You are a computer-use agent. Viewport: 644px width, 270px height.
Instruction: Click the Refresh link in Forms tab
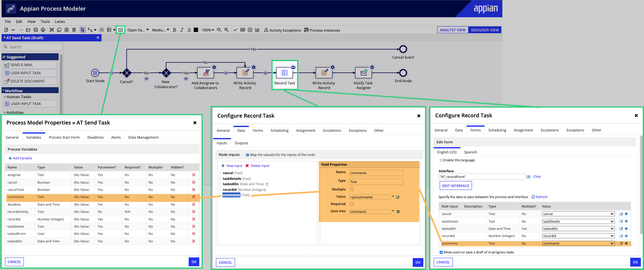(x=540, y=197)
